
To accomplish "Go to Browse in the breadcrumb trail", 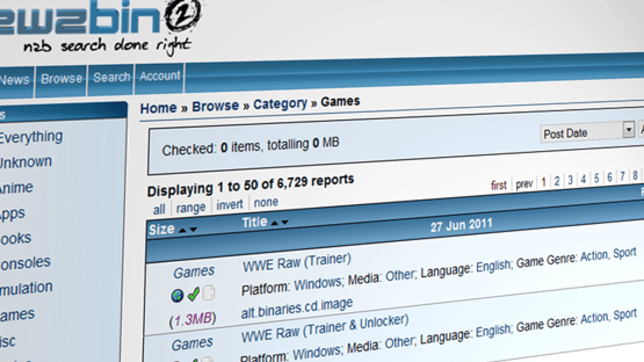I will pos(215,106).
